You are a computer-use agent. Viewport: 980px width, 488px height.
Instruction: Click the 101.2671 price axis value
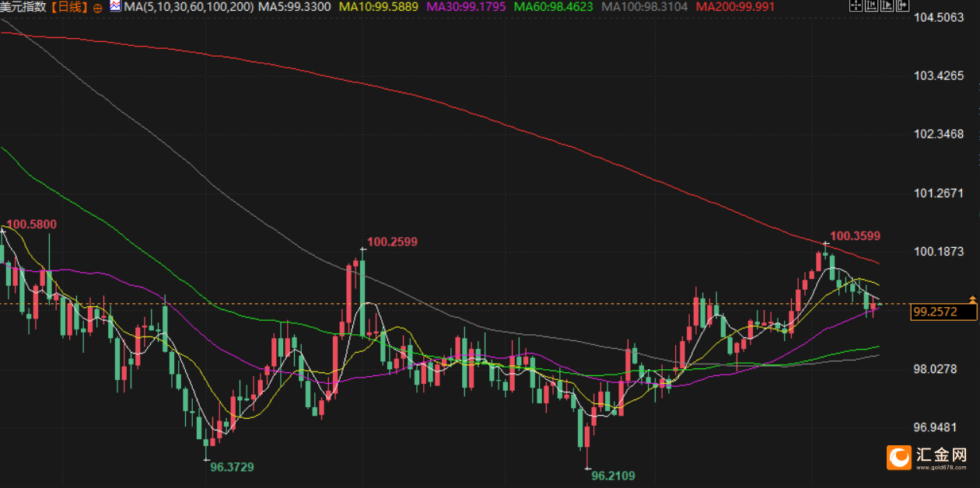pyautogui.click(x=940, y=193)
